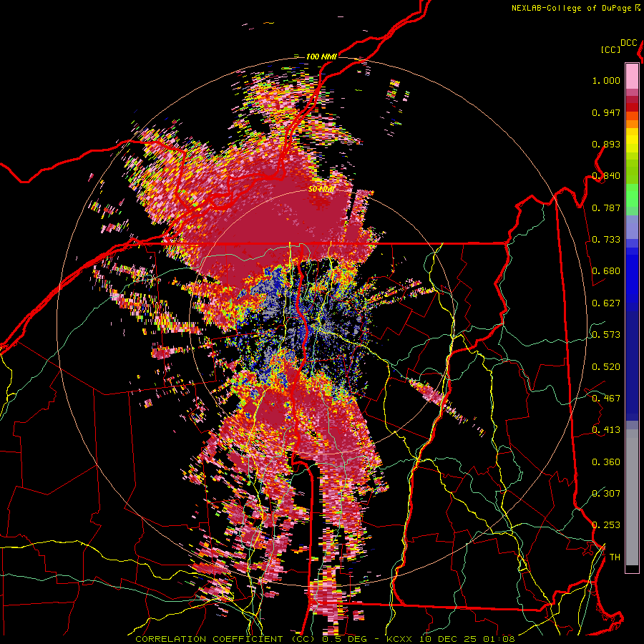Click the 0.947 legend value
The width and height of the screenshot is (644, 644).
(606, 112)
